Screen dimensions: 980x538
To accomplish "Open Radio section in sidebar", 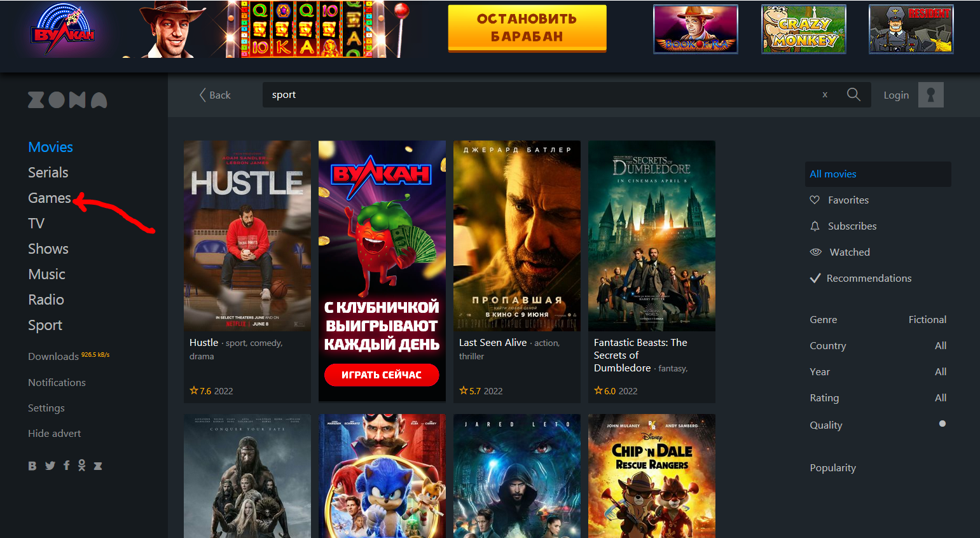I will (x=46, y=300).
